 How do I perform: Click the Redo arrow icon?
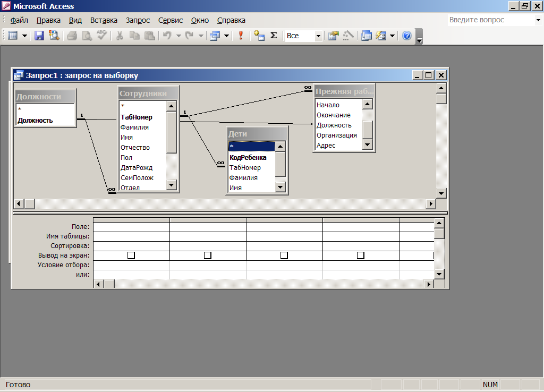pyautogui.click(x=190, y=36)
